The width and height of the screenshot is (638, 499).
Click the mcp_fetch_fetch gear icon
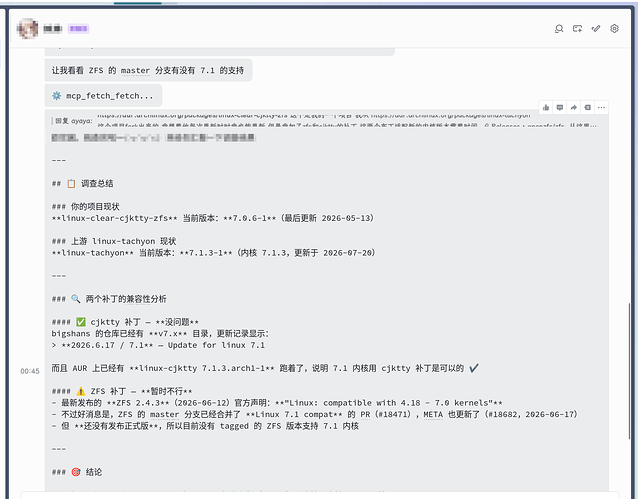pyautogui.click(x=57, y=96)
